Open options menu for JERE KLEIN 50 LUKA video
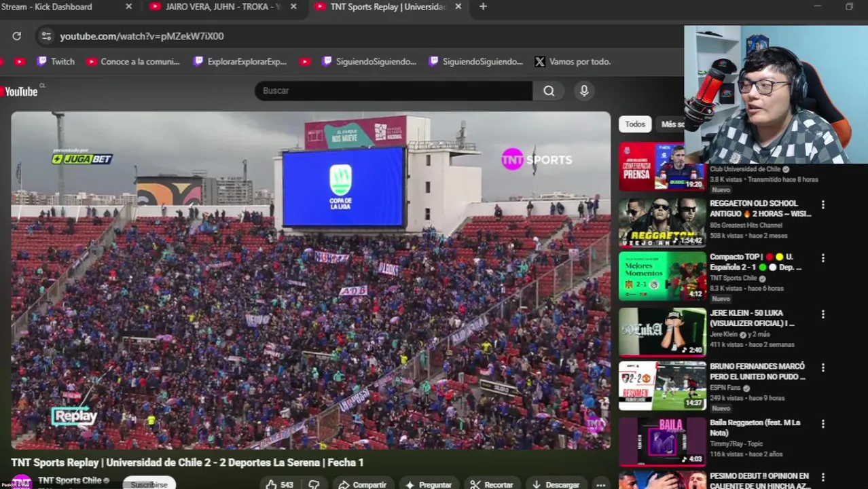This screenshot has height=489, width=868. coord(822,314)
